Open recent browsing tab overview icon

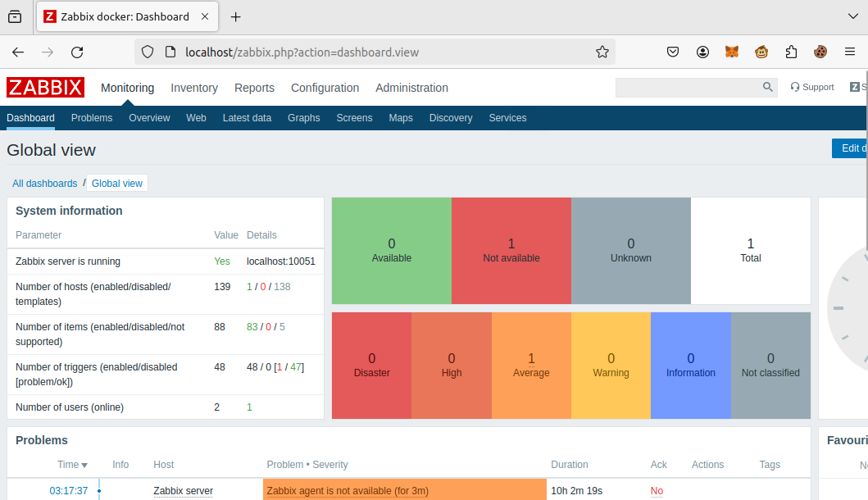[15, 16]
